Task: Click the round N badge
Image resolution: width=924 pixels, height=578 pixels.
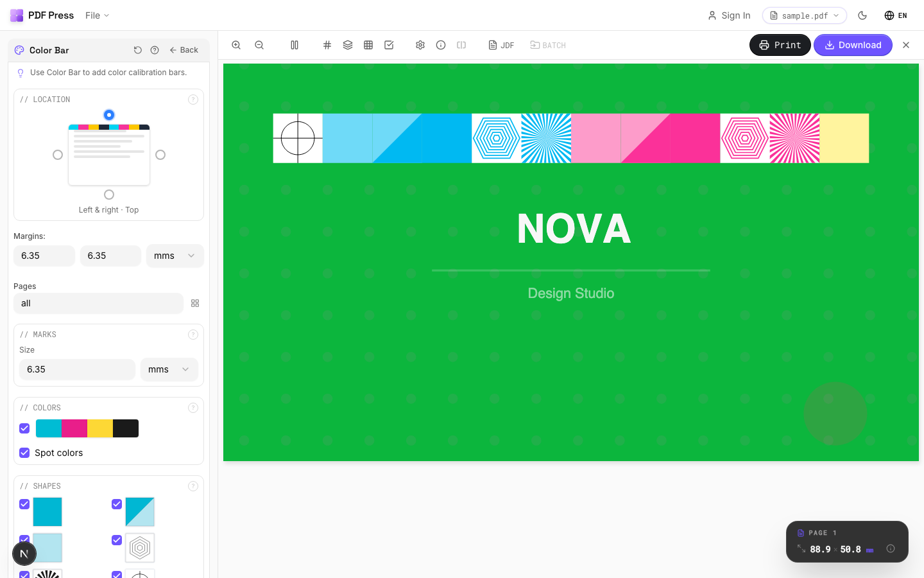Action: 24,554
